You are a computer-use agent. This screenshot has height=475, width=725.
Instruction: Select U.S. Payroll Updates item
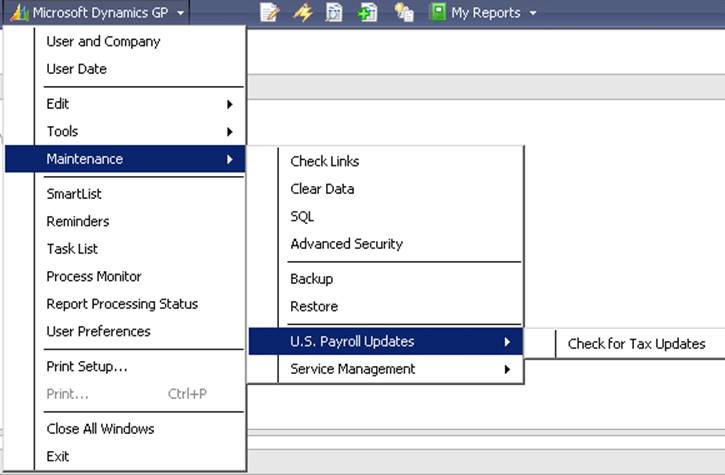(x=386, y=341)
